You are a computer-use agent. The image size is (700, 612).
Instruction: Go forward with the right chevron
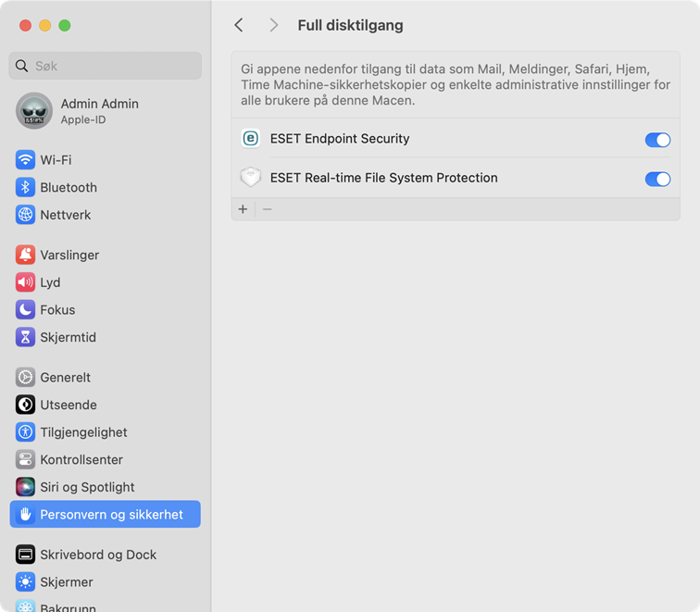(x=274, y=25)
